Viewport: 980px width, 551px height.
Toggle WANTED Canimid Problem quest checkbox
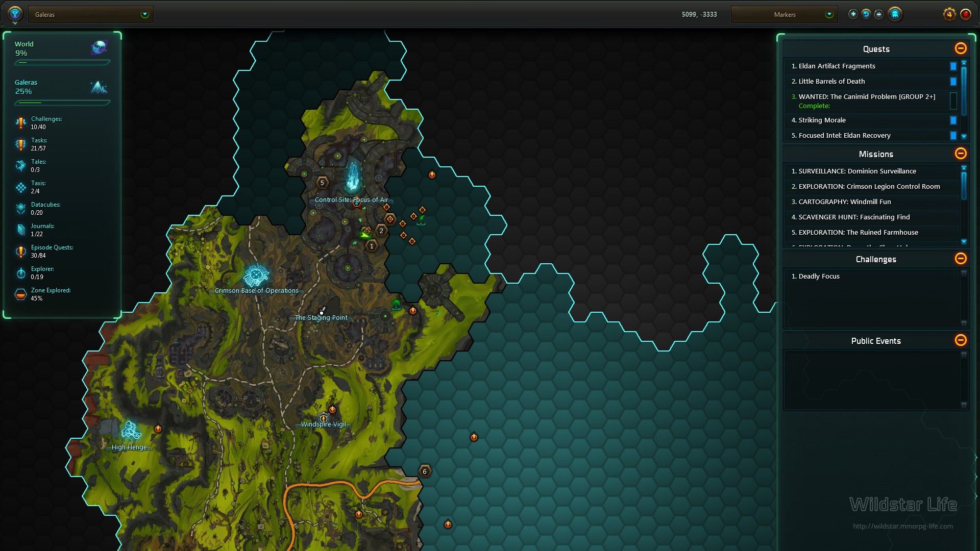(953, 101)
